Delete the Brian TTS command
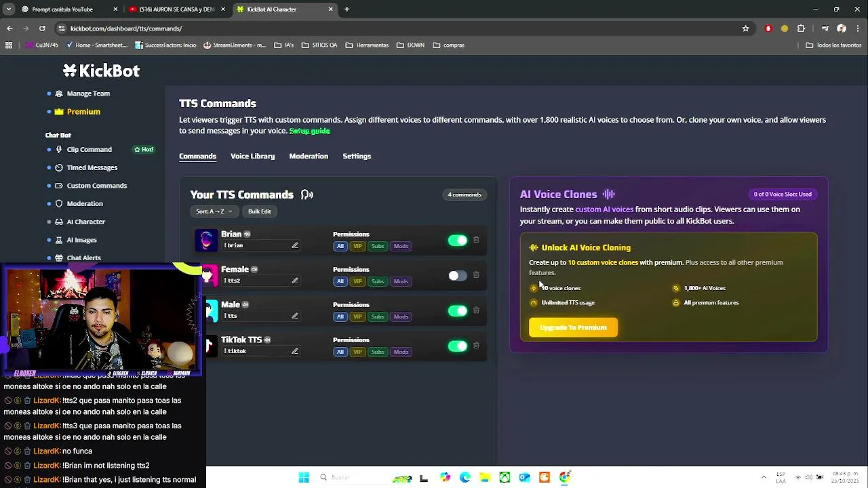Screen dimensions: 868x488 [x=476, y=239]
